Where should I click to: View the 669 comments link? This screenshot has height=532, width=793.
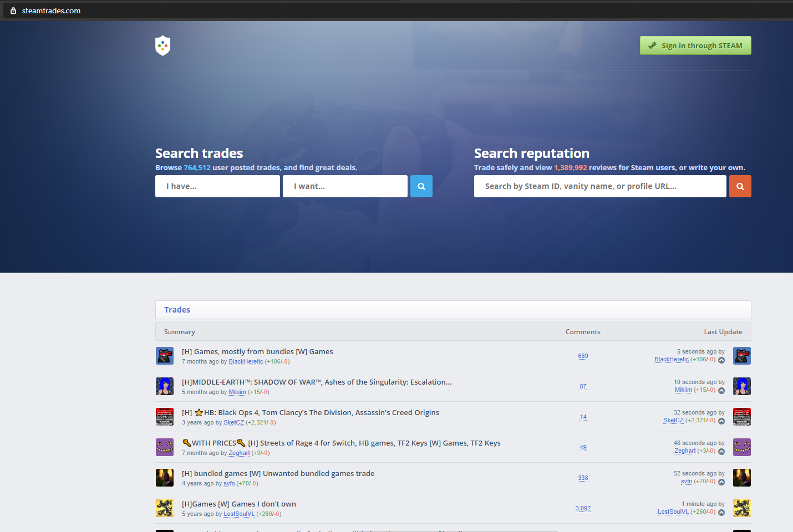click(x=583, y=356)
